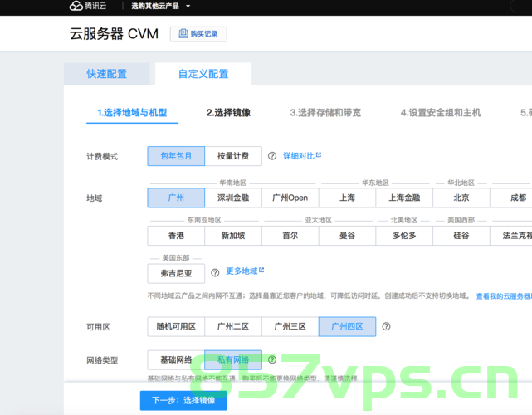Viewport: 532px width, 415px height.
Task: Choose 上海金融 region
Action: 404,198
